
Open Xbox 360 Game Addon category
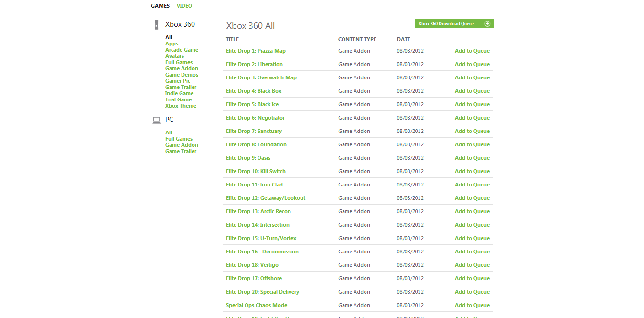tap(182, 68)
